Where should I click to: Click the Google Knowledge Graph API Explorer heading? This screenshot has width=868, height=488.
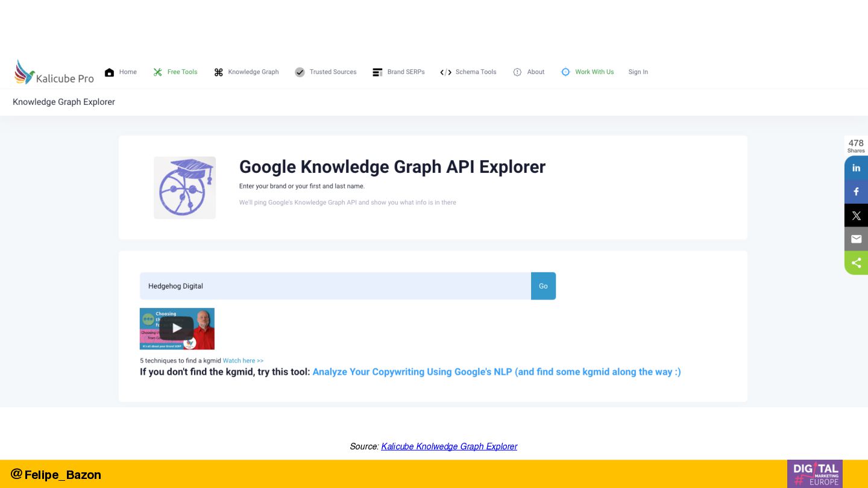click(x=392, y=167)
